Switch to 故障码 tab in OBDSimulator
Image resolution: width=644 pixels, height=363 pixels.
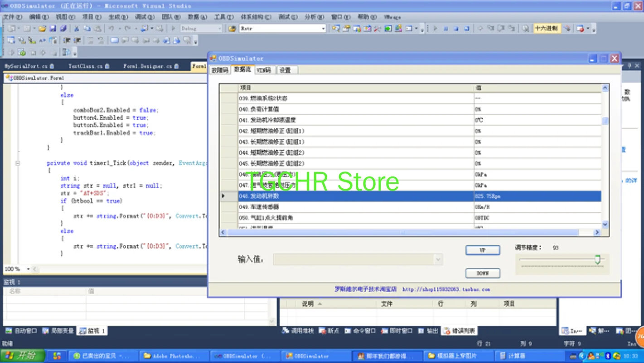(220, 70)
